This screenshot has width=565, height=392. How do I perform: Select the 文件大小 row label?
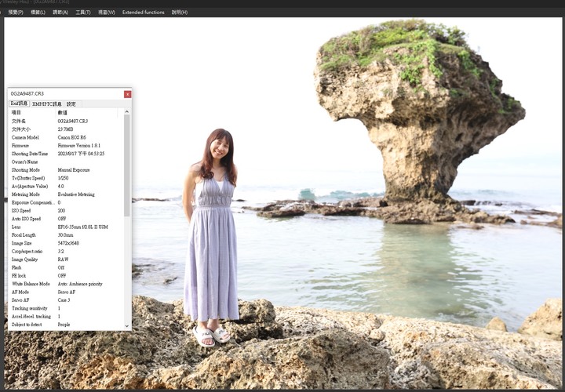point(21,129)
